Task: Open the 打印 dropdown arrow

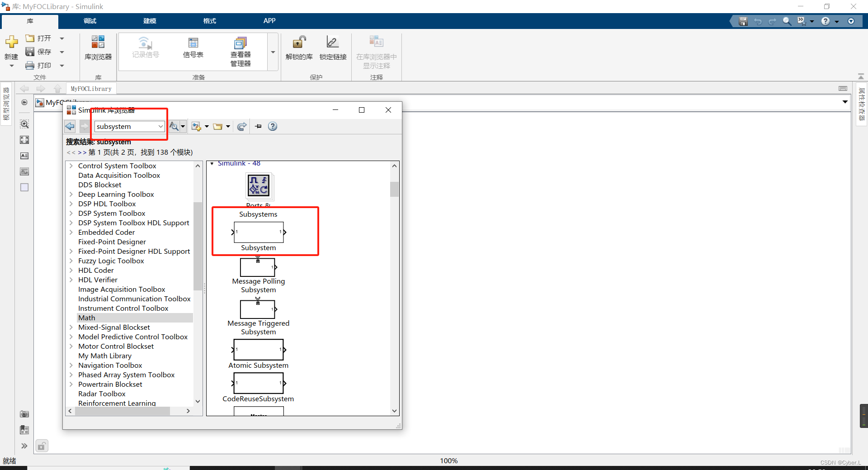Action: [x=62, y=66]
